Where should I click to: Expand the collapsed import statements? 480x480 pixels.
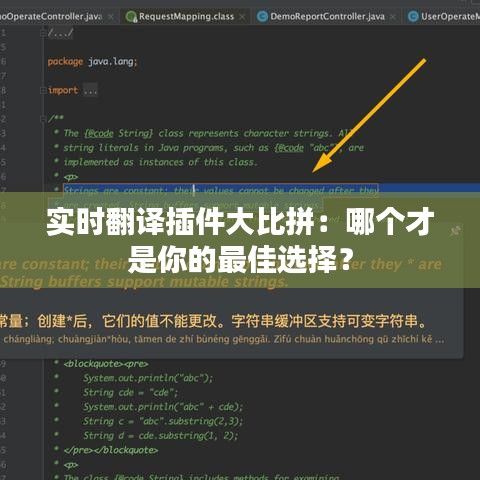(43, 90)
